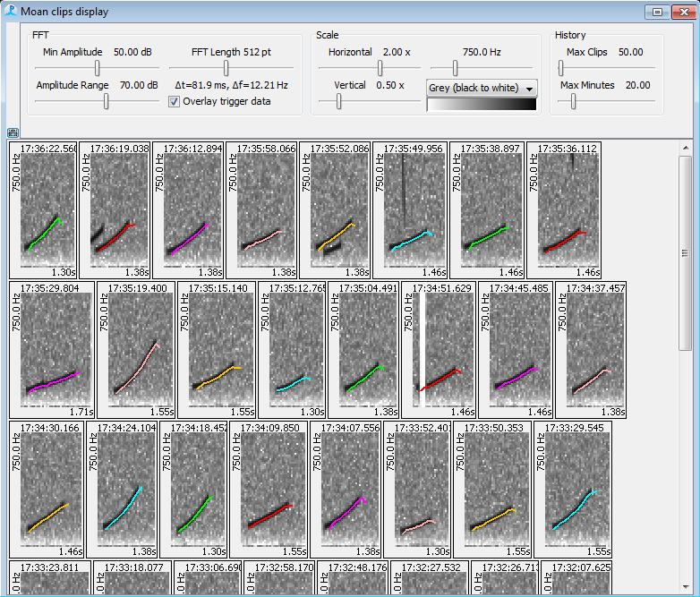Click the Horizontal value 2.00 x
Viewport: 700px width, 597px height.
pyautogui.click(x=397, y=52)
